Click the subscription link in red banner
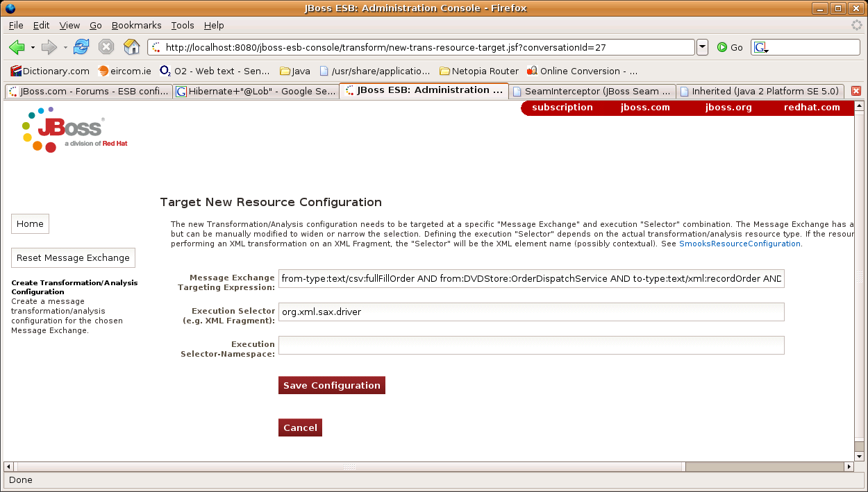This screenshot has height=492, width=868. click(562, 108)
